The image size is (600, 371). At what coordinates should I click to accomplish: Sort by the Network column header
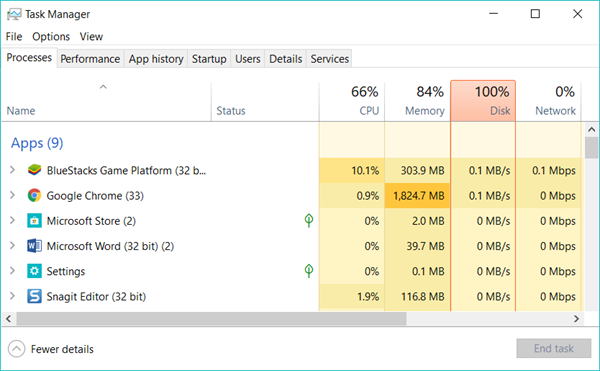click(x=549, y=102)
